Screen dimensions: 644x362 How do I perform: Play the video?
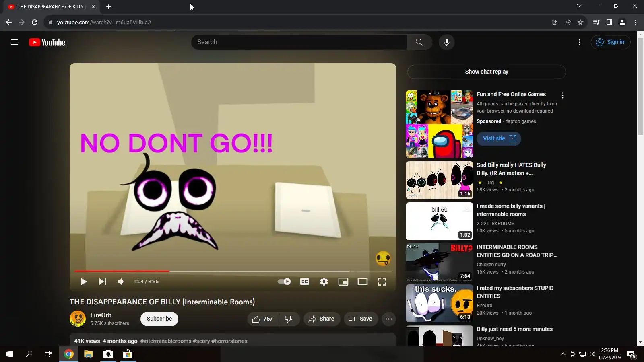[x=83, y=282]
